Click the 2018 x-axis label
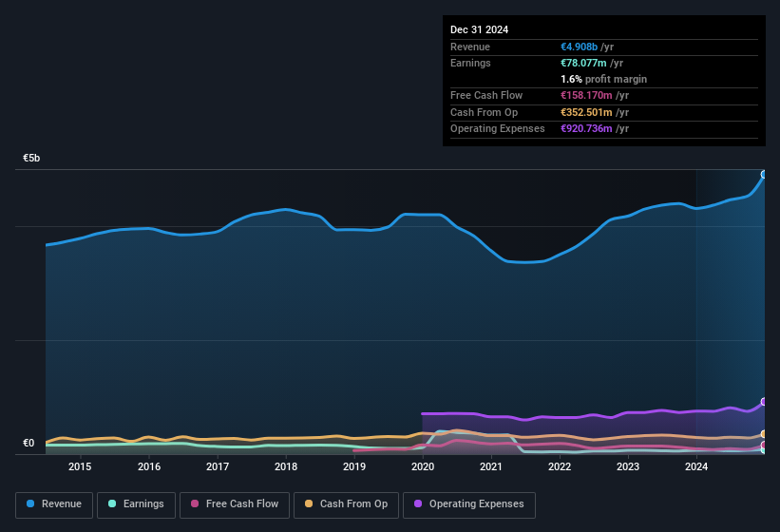 point(286,466)
